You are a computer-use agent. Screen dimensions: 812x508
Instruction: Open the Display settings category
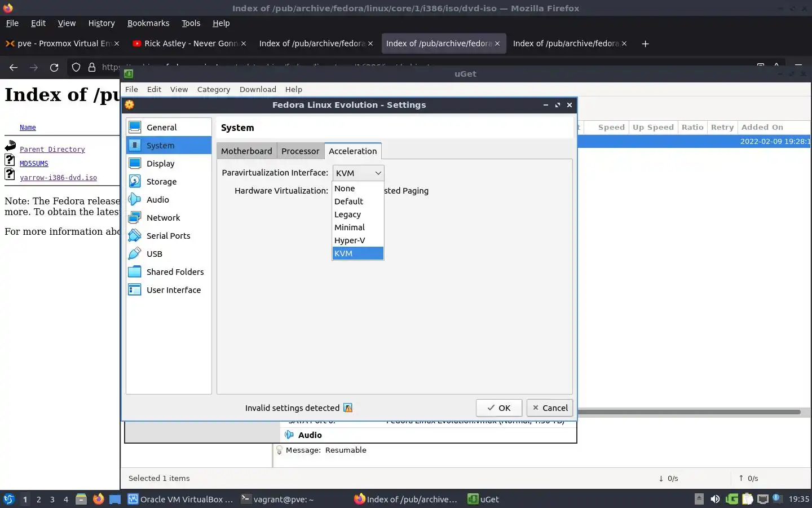point(169,164)
